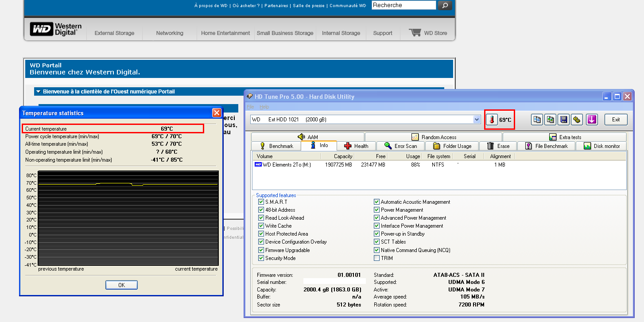The image size is (644, 322).
Task: Toggle the Power-up in Standby checkbox
Action: pos(376,234)
